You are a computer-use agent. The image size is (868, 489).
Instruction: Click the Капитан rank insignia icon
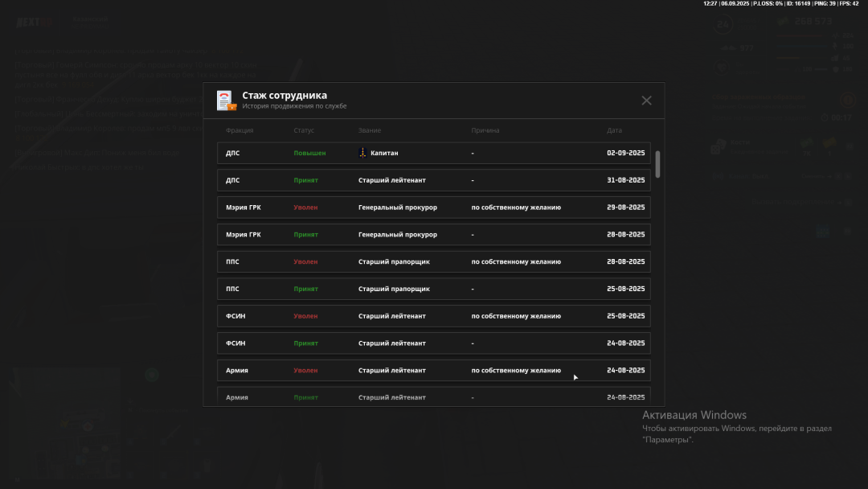(362, 153)
